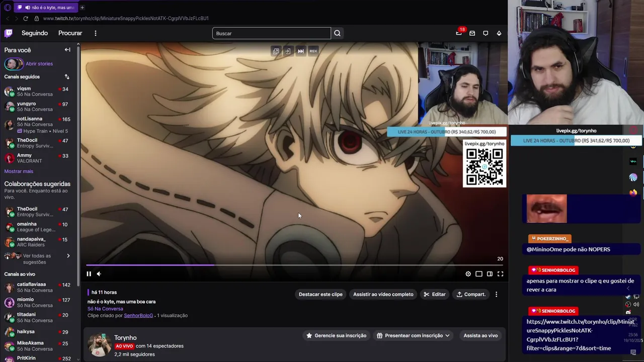644x362 pixels.
Task: Click Mostrar mais under followed channels
Action: (x=19, y=171)
